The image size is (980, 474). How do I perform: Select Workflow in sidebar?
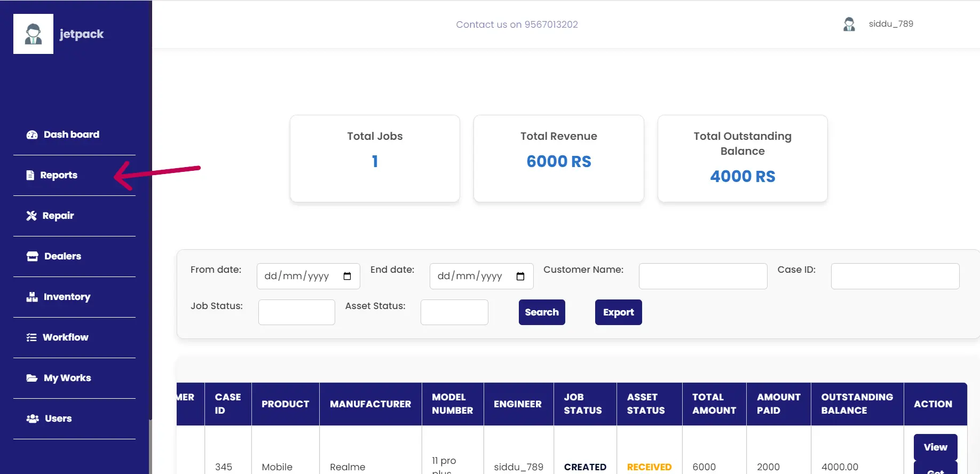tap(74, 337)
